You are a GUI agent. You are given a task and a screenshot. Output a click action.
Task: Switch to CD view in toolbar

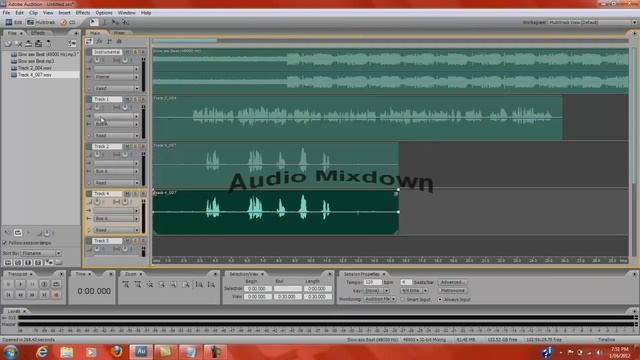click(68, 22)
